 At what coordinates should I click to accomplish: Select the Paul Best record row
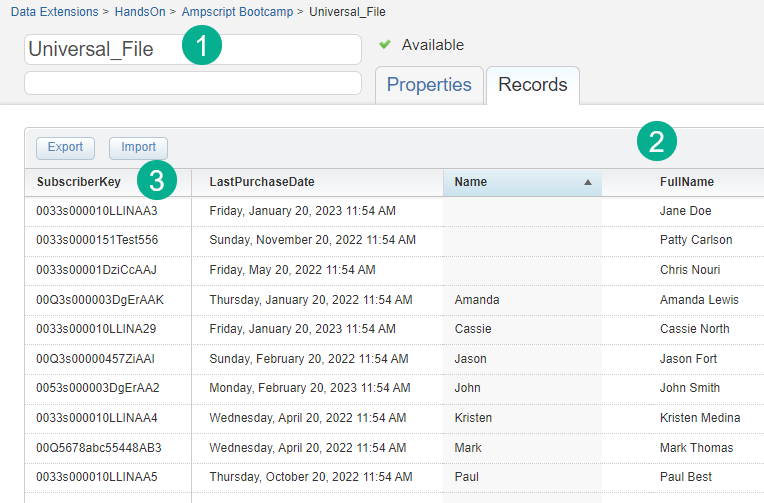point(686,477)
